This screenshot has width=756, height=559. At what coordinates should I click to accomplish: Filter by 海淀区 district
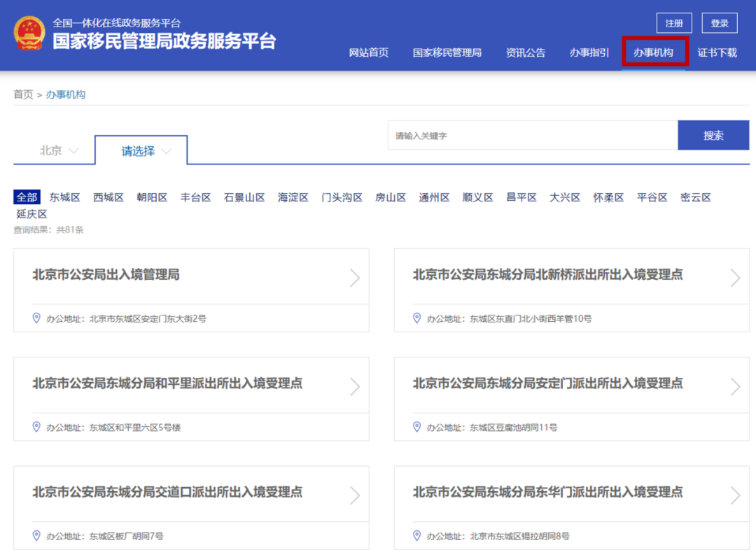coord(293,197)
